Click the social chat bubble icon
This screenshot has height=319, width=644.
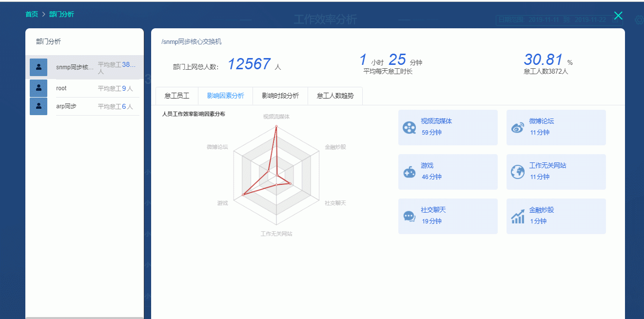[x=409, y=217]
